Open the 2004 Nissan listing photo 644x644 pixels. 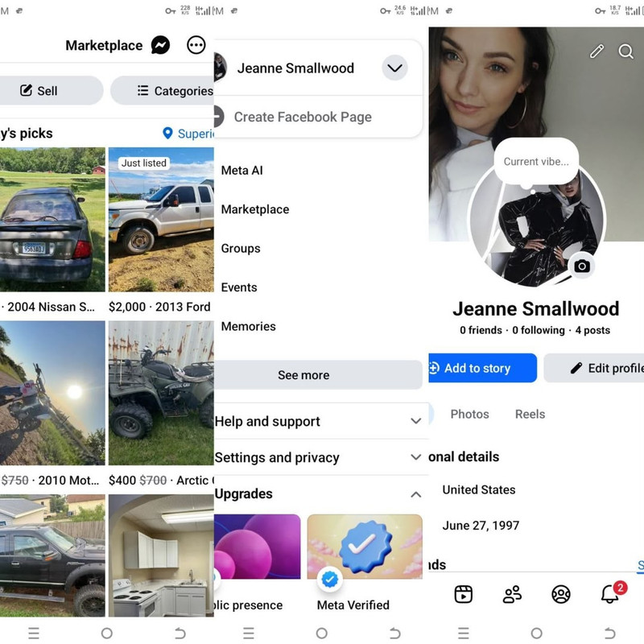(52, 219)
